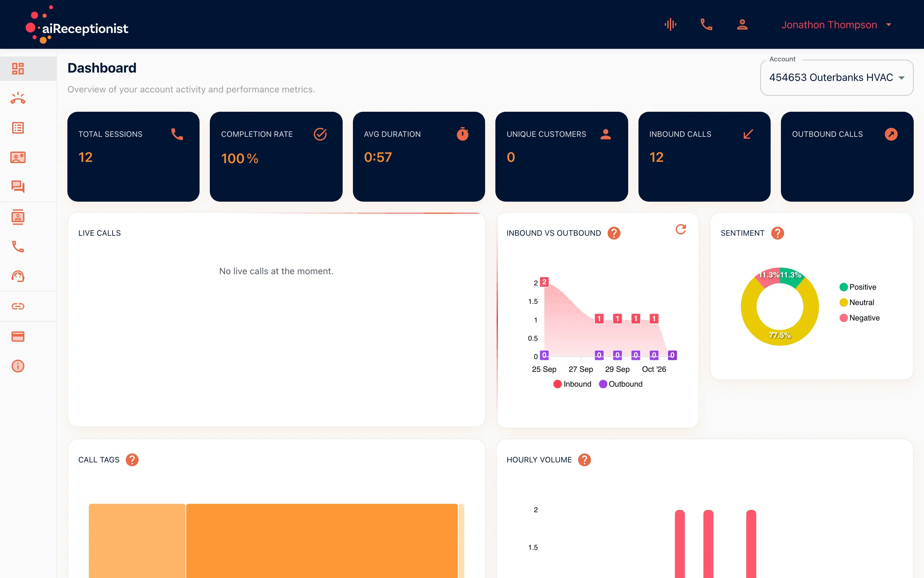Click the user profile icon in header
924x578 pixels.
click(x=742, y=24)
